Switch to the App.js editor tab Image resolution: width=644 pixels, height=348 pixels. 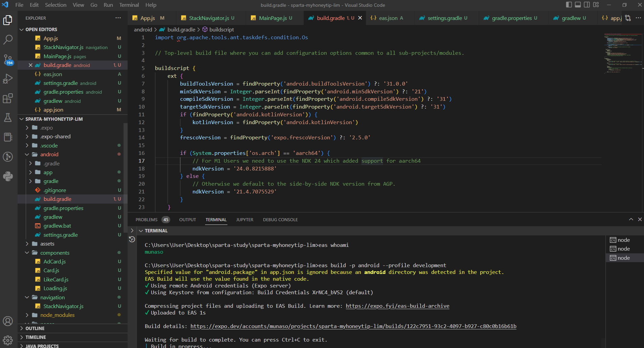148,18
